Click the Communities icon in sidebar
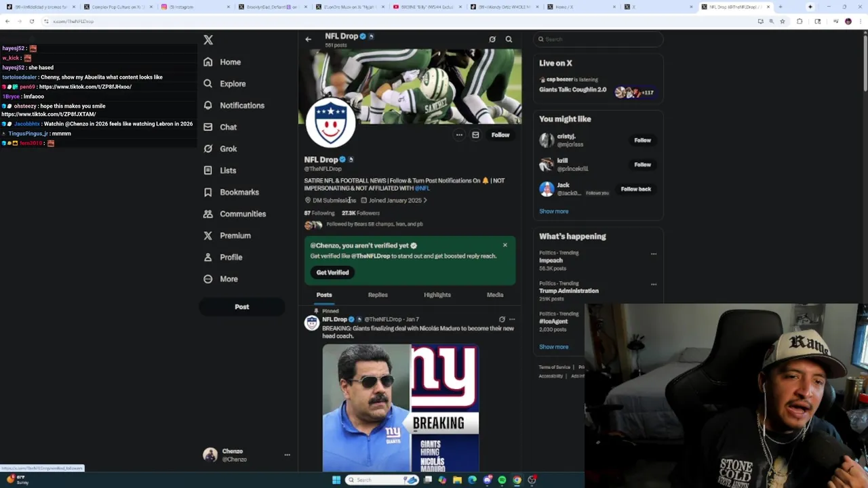868x488 pixels. 208,213
